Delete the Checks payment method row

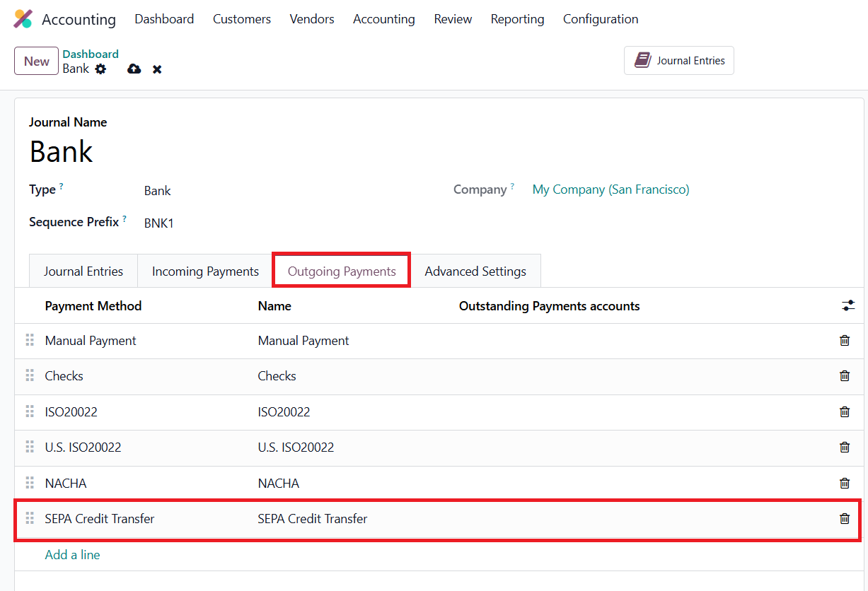coord(844,376)
